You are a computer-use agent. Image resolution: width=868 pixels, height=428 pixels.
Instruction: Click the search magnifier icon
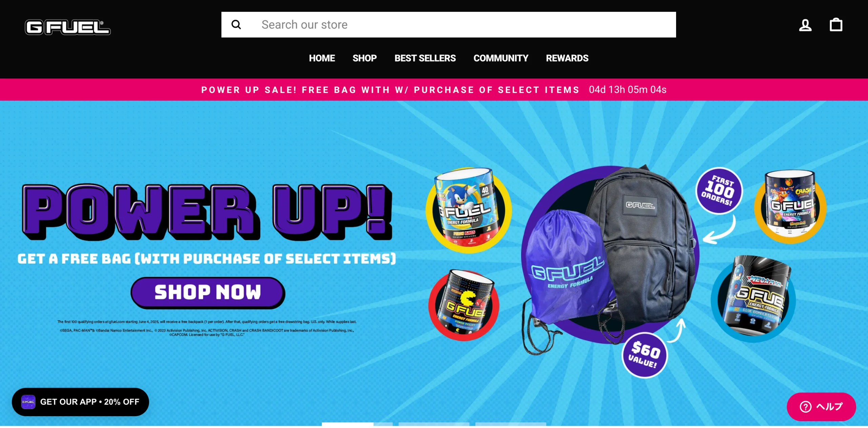[236, 25]
